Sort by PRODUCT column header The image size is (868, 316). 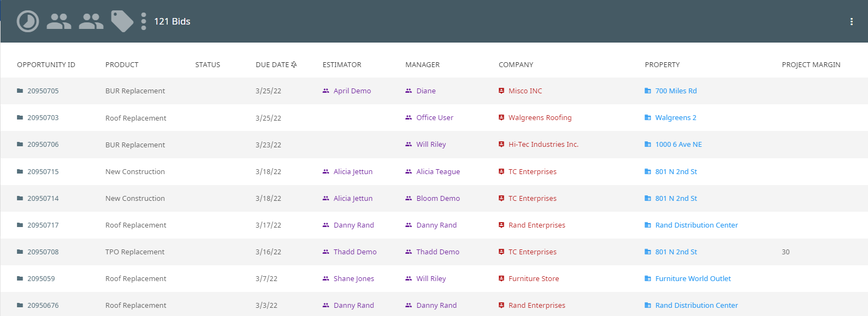(x=122, y=64)
